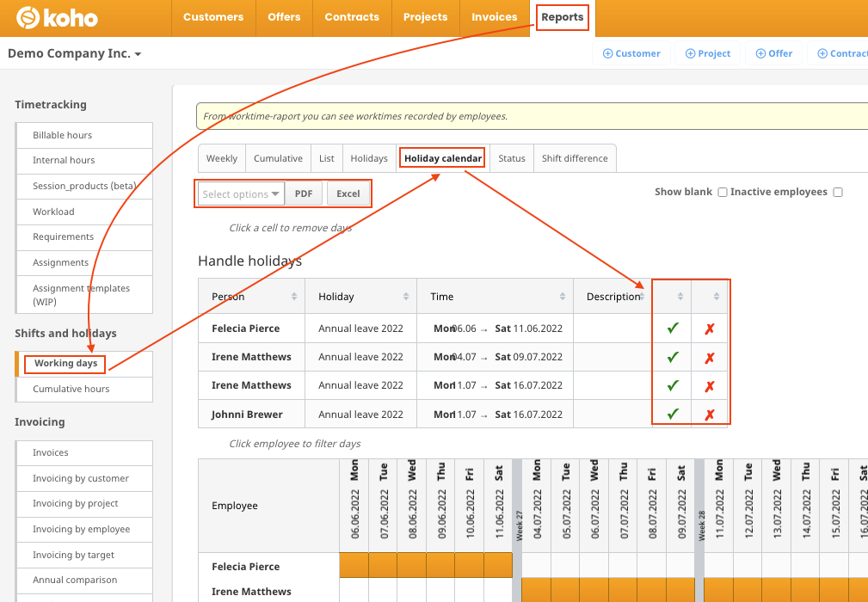The image size is (868, 602).
Task: Select the Holiday calendar tab
Action: pyautogui.click(x=443, y=158)
